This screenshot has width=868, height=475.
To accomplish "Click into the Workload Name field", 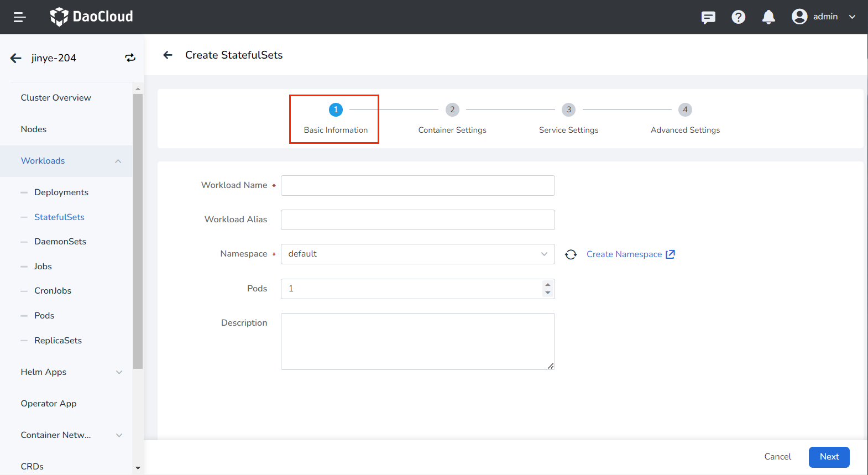I will tap(417, 185).
